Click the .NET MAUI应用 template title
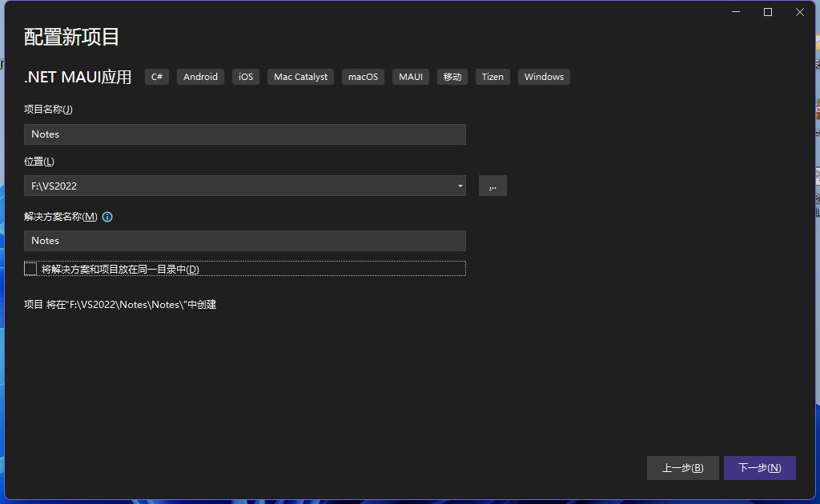The height and width of the screenshot is (504, 820). [78, 77]
